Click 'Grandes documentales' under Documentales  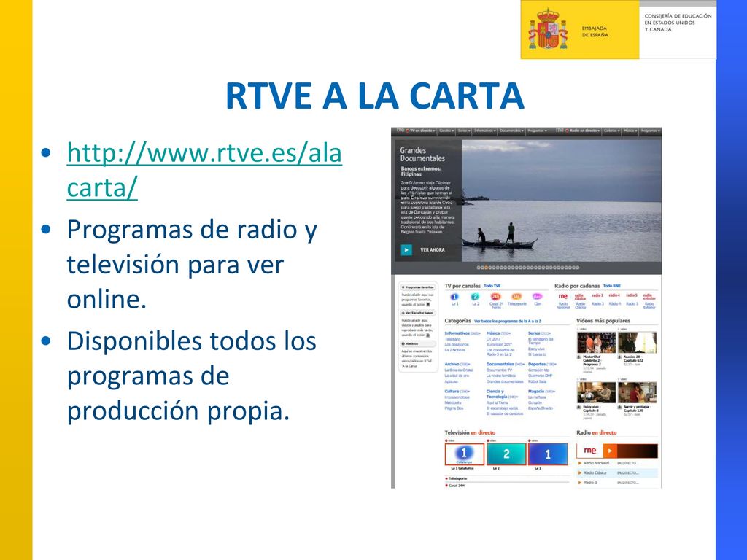(505, 381)
